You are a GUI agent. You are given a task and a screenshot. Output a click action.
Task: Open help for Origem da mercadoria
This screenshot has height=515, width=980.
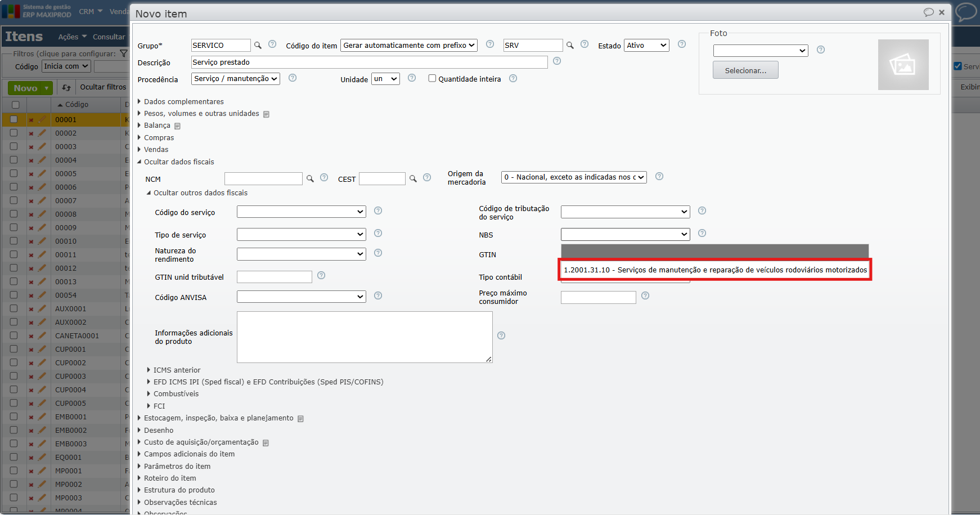(659, 176)
